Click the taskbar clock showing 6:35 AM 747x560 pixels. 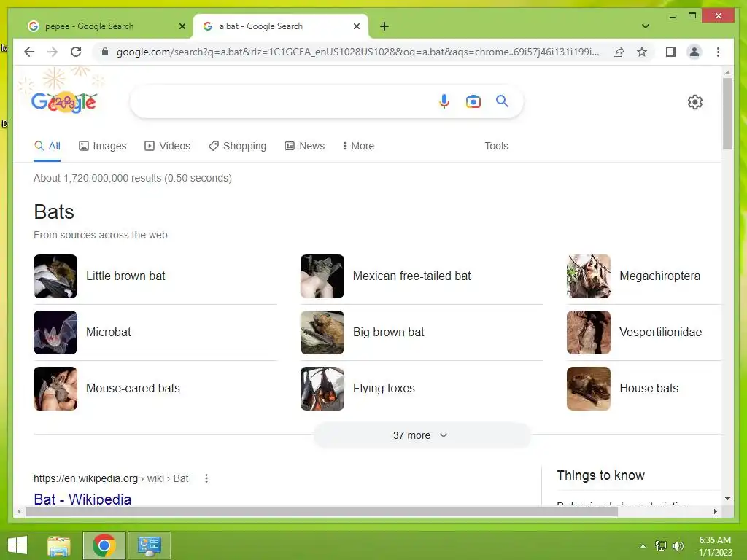715,545
